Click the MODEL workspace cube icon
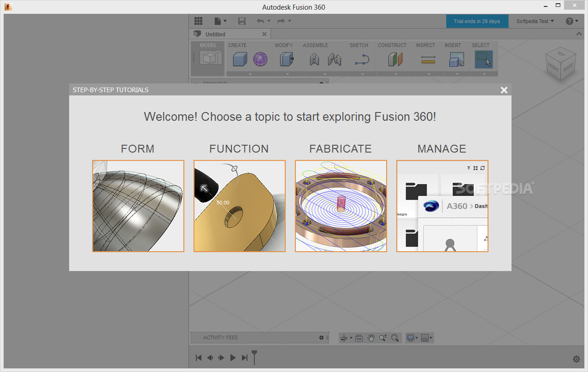Image resolution: width=588 pixels, height=372 pixels. coord(211,58)
